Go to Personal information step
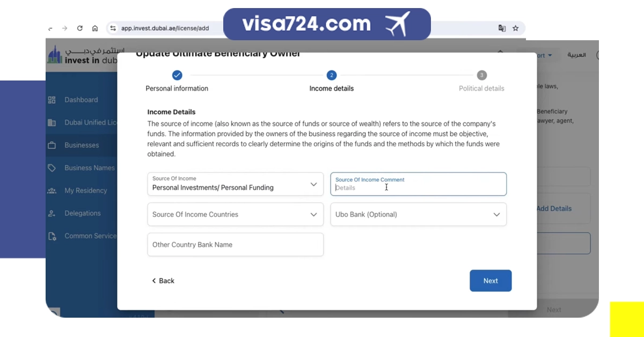 tap(177, 76)
